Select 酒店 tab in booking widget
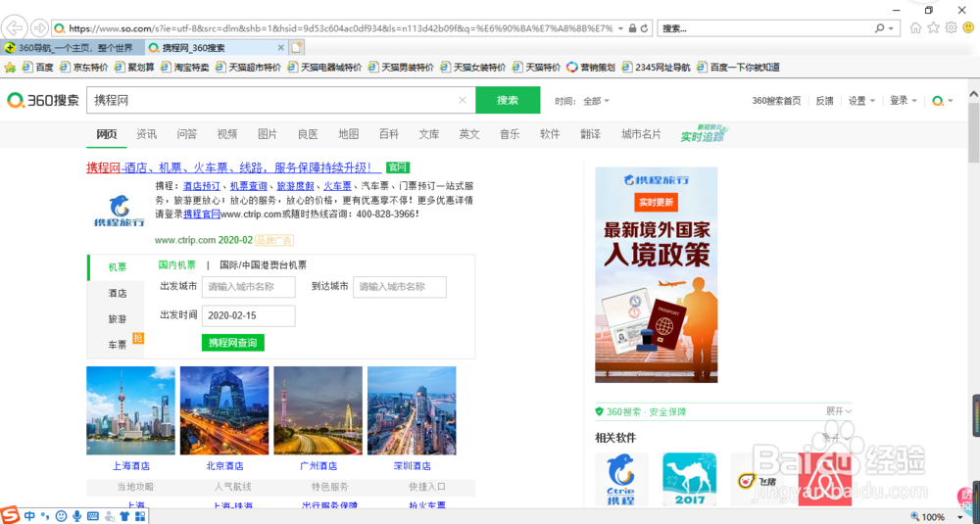 click(117, 293)
